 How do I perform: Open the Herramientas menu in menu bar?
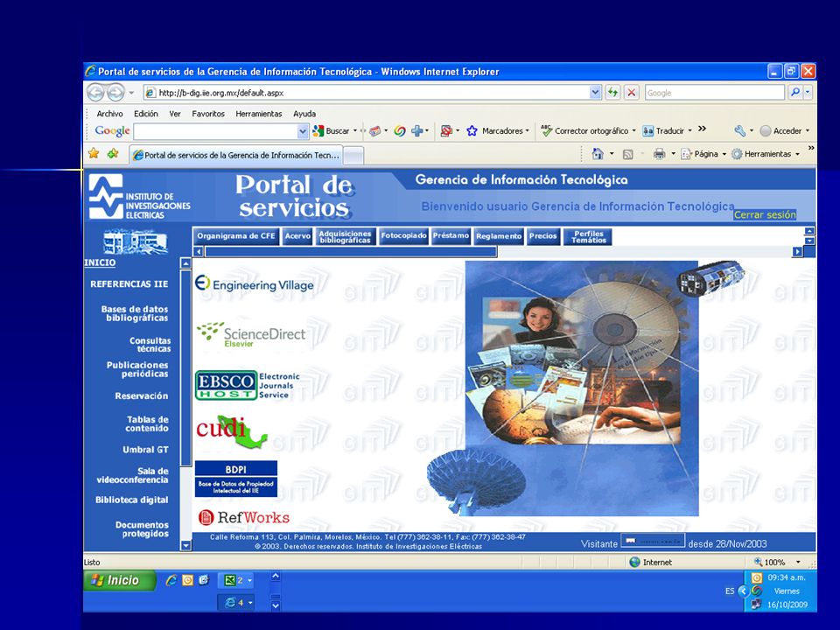click(x=259, y=114)
